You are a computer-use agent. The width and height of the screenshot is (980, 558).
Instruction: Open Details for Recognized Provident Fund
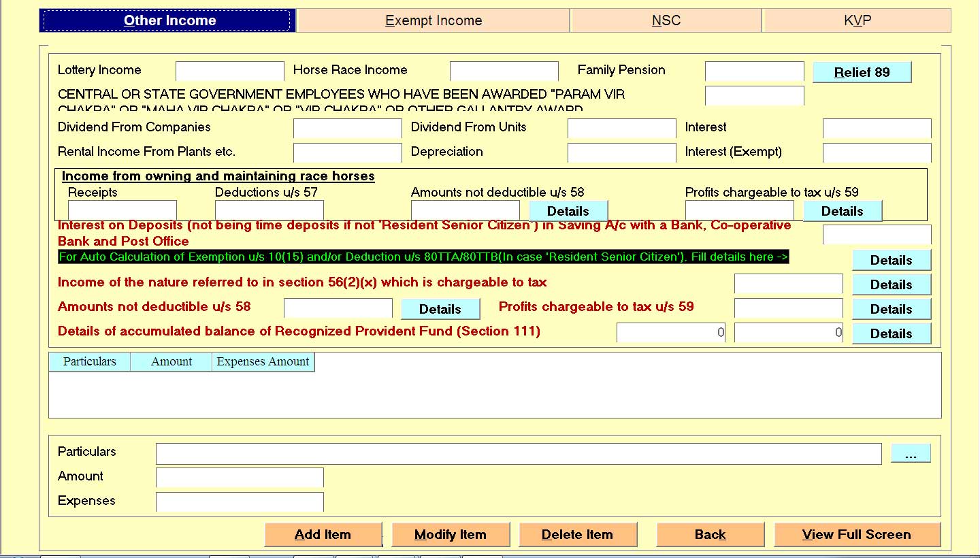(891, 333)
